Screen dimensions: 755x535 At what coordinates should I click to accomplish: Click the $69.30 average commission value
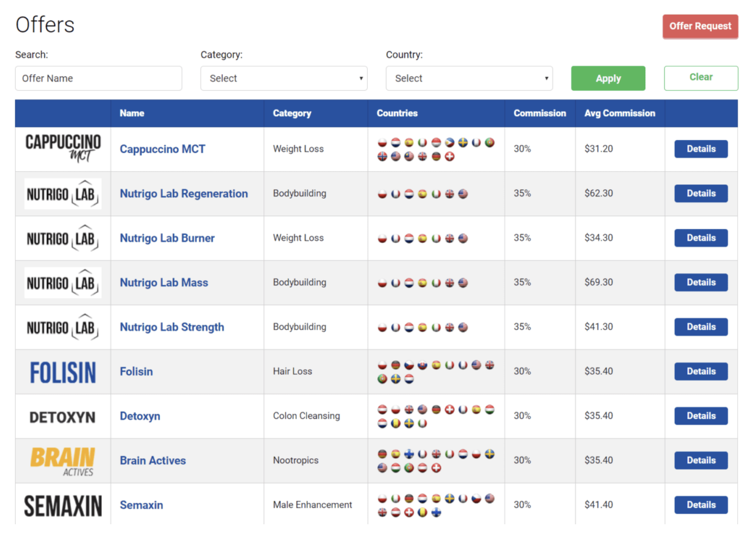[x=599, y=282]
